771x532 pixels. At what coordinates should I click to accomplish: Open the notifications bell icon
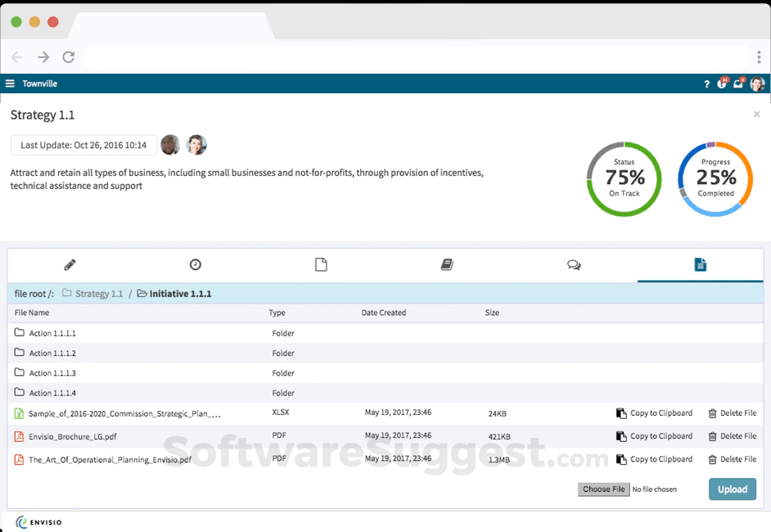click(x=722, y=83)
